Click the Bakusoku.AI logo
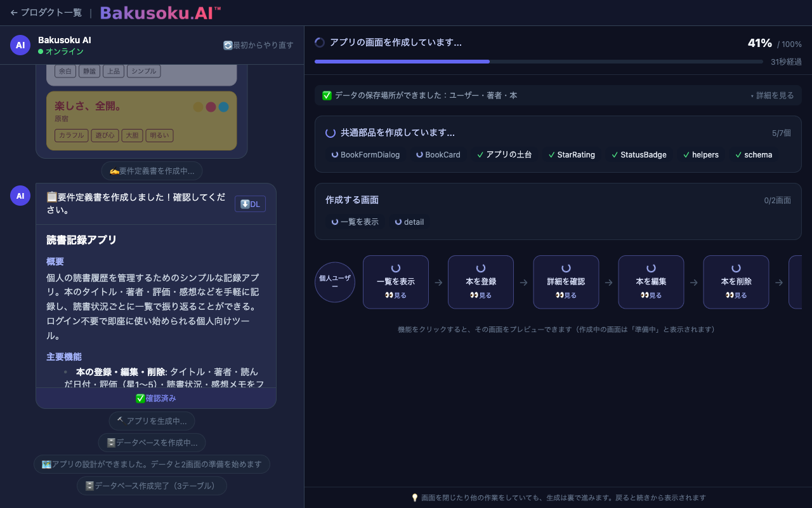The image size is (812, 508). [x=160, y=13]
